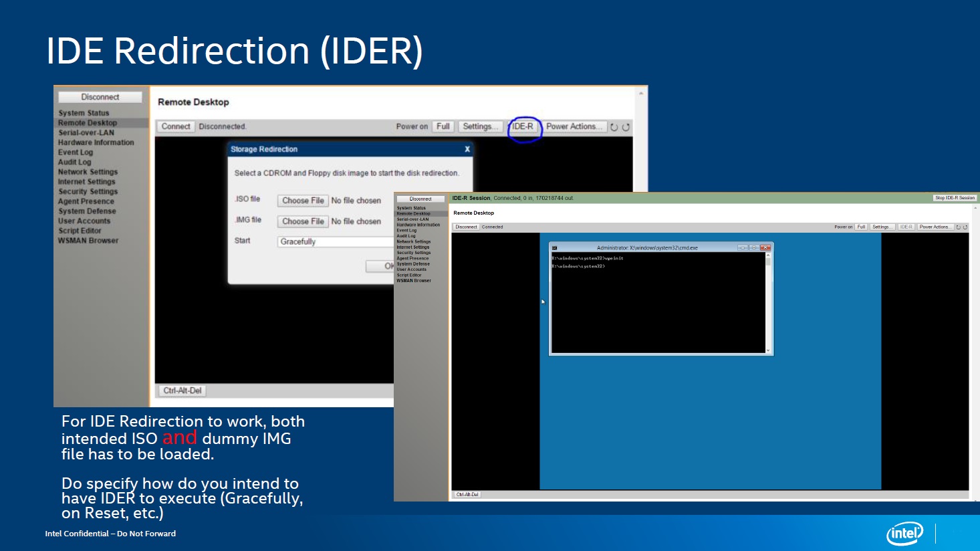980x551 pixels.
Task: Open System Defense in IDE-R Session window sidebar
Action: point(413,264)
